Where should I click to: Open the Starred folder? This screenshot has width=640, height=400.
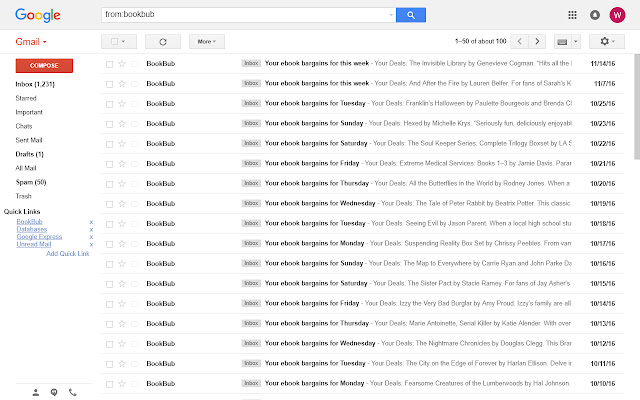click(26, 98)
